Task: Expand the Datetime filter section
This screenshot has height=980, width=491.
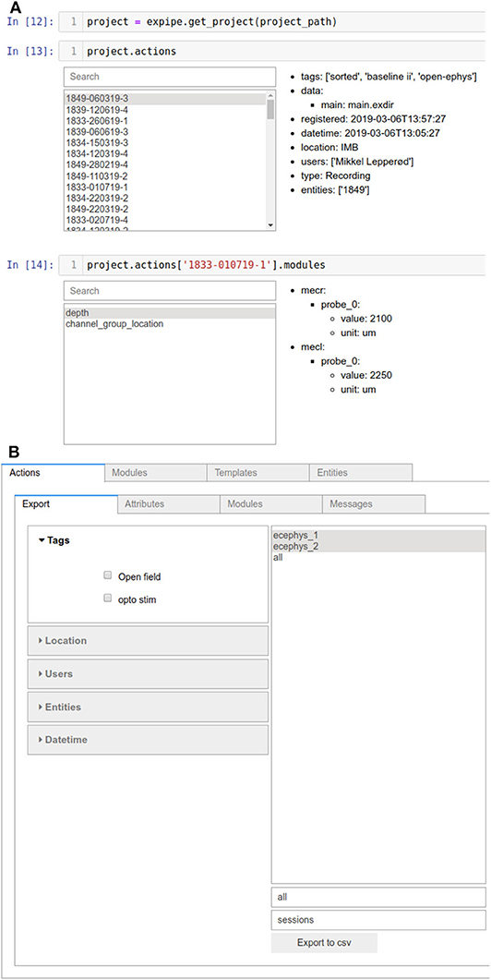Action: (x=148, y=739)
